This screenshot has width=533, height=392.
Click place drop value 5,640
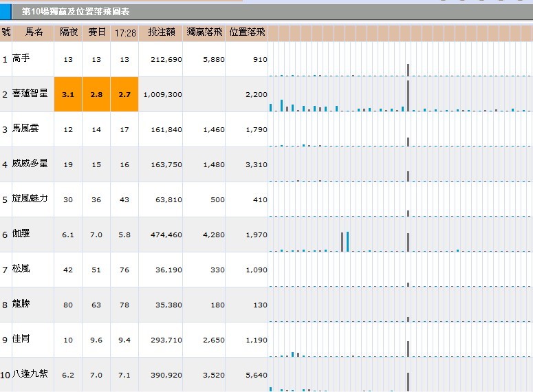(x=257, y=375)
